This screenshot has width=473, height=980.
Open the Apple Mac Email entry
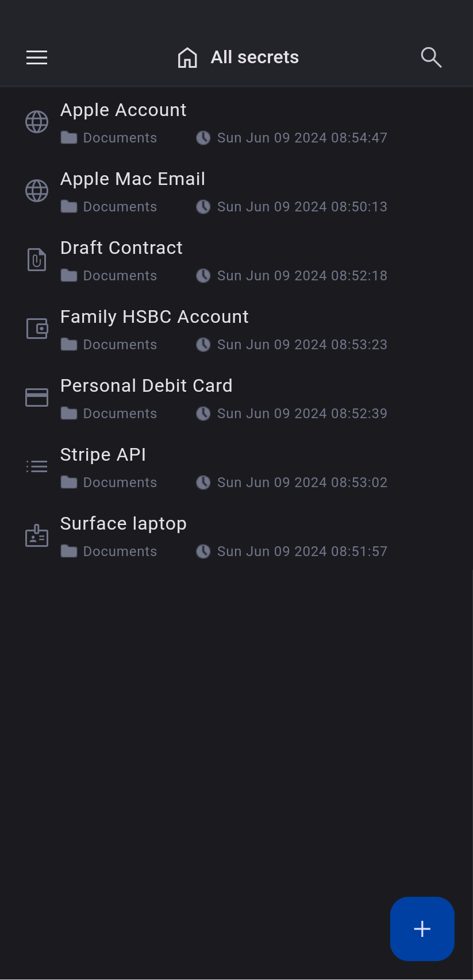pos(133,179)
